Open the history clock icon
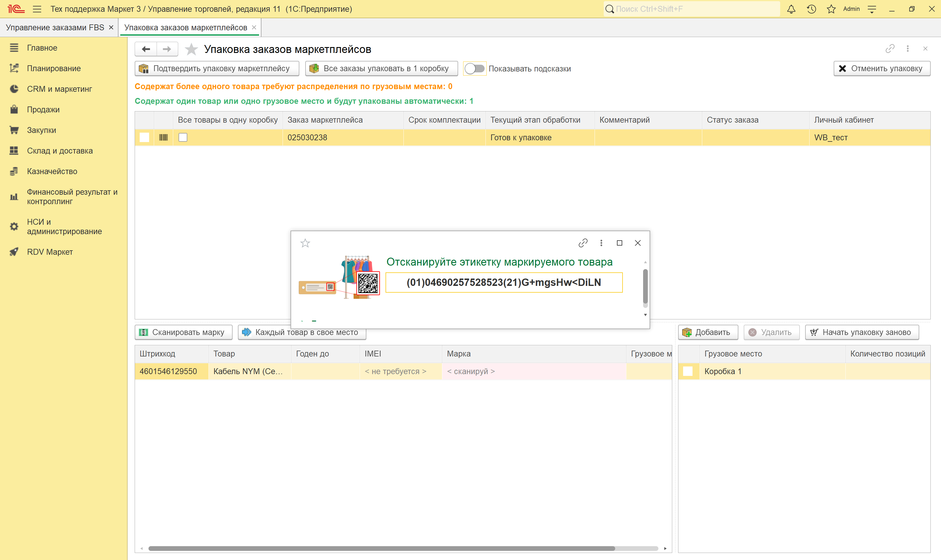This screenshot has height=560, width=941. tap(811, 9)
